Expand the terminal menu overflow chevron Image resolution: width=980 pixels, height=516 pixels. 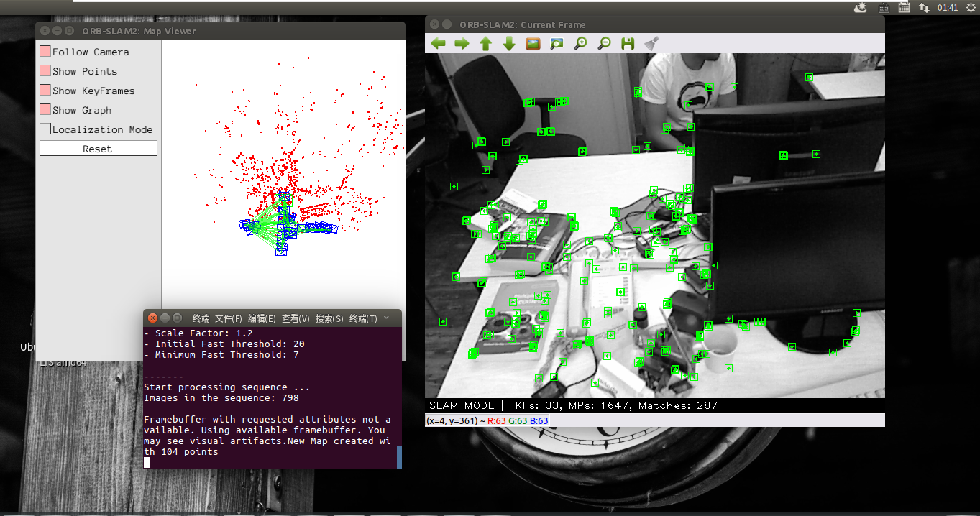tap(387, 318)
